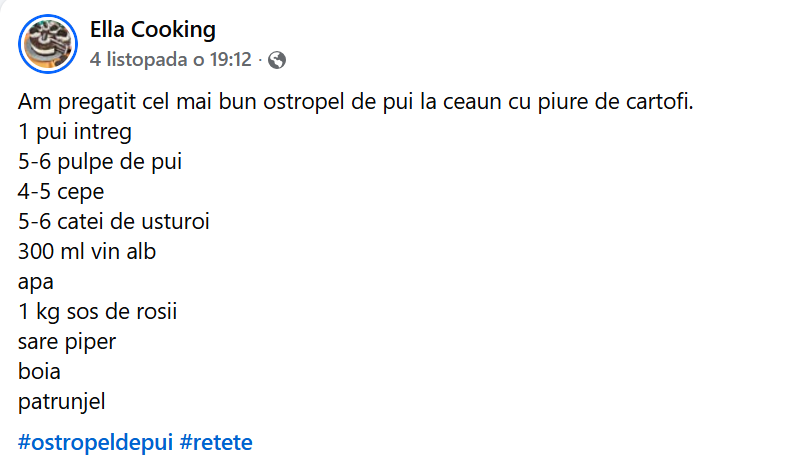Screen dimensions: 786x467
Task: Select the "5-6 pulpe de pui" line
Action: click(99, 162)
